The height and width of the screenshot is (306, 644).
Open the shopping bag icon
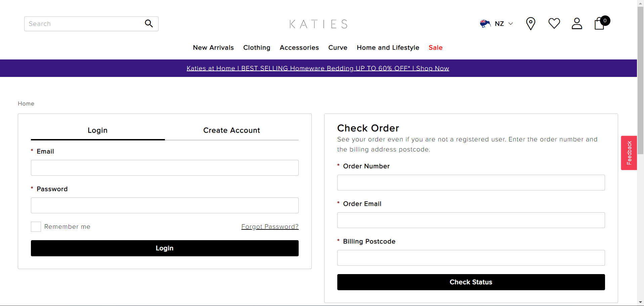coord(600,24)
